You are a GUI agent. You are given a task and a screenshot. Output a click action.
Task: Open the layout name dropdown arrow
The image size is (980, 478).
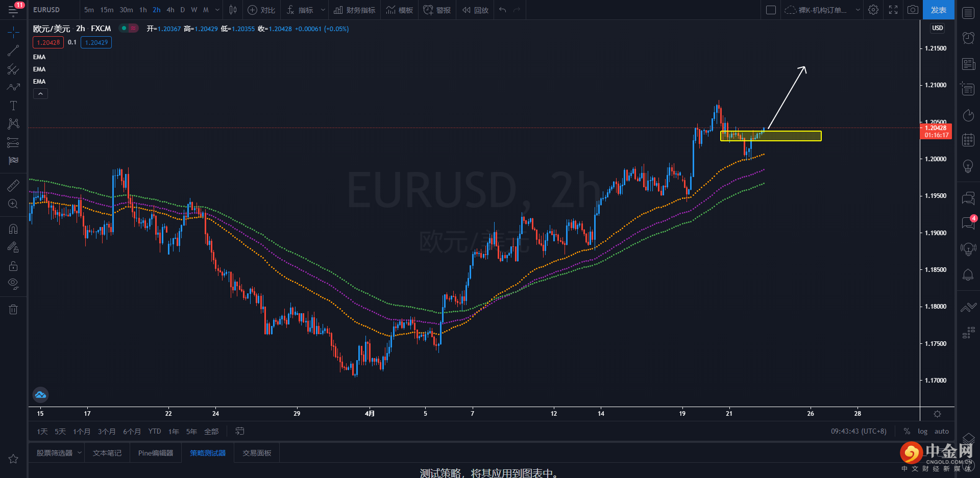(857, 10)
